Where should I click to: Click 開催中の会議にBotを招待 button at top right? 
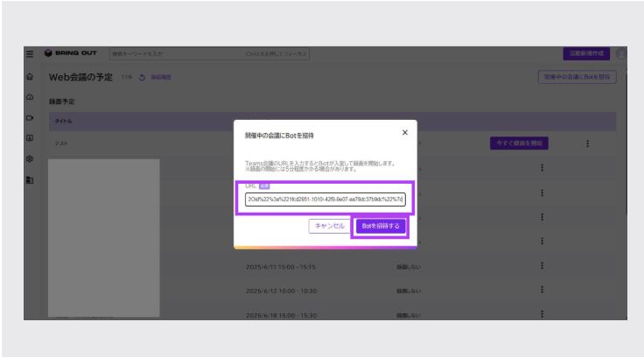pyautogui.click(x=577, y=77)
